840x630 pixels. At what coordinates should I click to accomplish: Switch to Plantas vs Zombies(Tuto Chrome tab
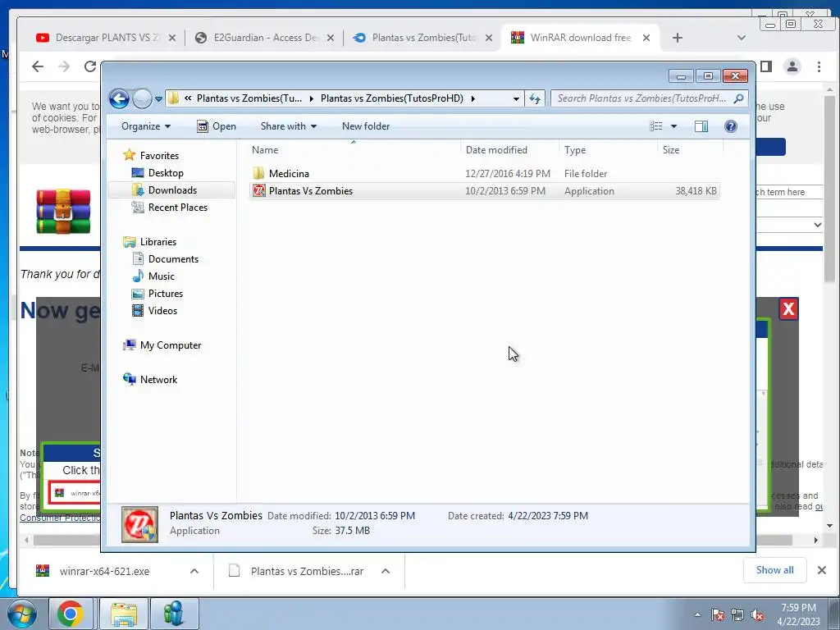(x=422, y=38)
